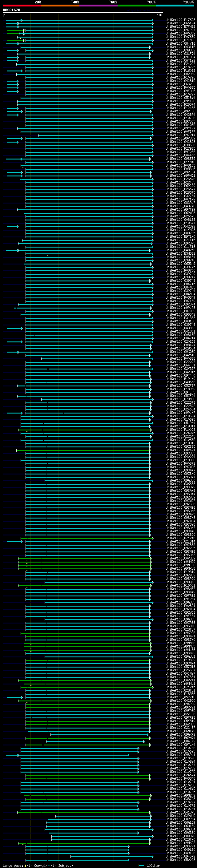
Task: Click the UniRef100_A9PJL4 label
Action: [180, 172]
